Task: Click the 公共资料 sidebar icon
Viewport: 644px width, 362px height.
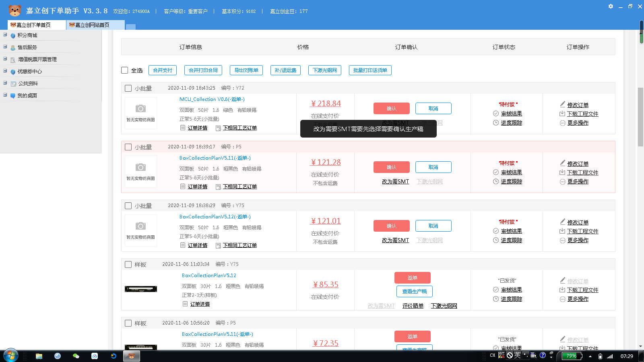Action: 13,84
